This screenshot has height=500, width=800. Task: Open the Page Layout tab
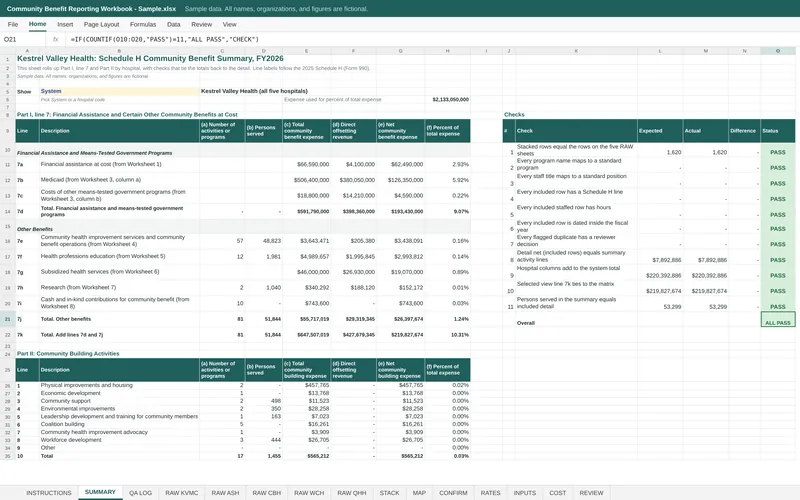pos(101,24)
